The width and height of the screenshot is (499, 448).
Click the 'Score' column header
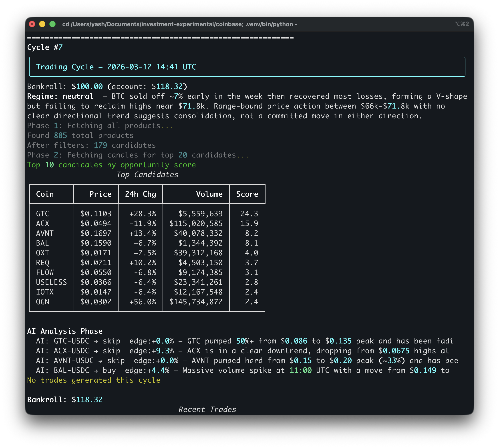coord(247,194)
